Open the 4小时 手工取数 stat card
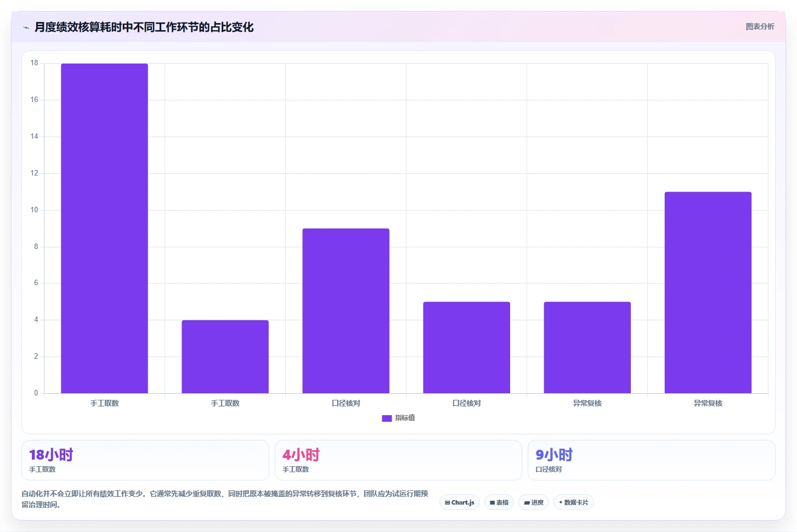This screenshot has height=532, width=797. coord(398,460)
